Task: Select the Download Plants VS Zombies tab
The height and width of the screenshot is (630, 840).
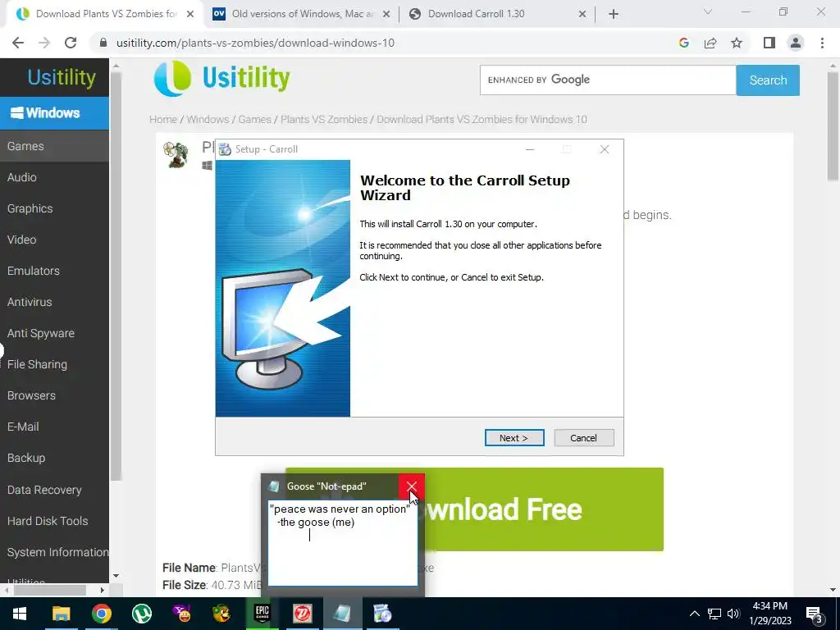Action: pyautogui.click(x=106, y=14)
